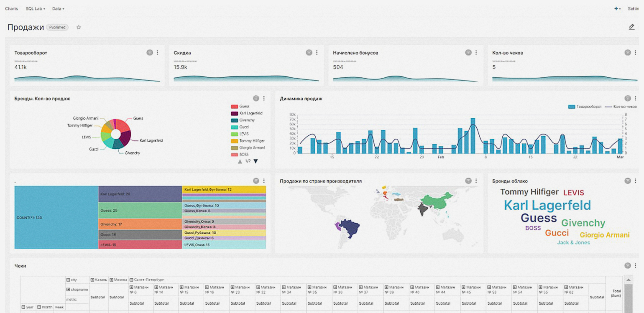Click the LEVIS legend color swatch
Image resolution: width=644 pixels, height=313 pixels.
click(x=234, y=134)
